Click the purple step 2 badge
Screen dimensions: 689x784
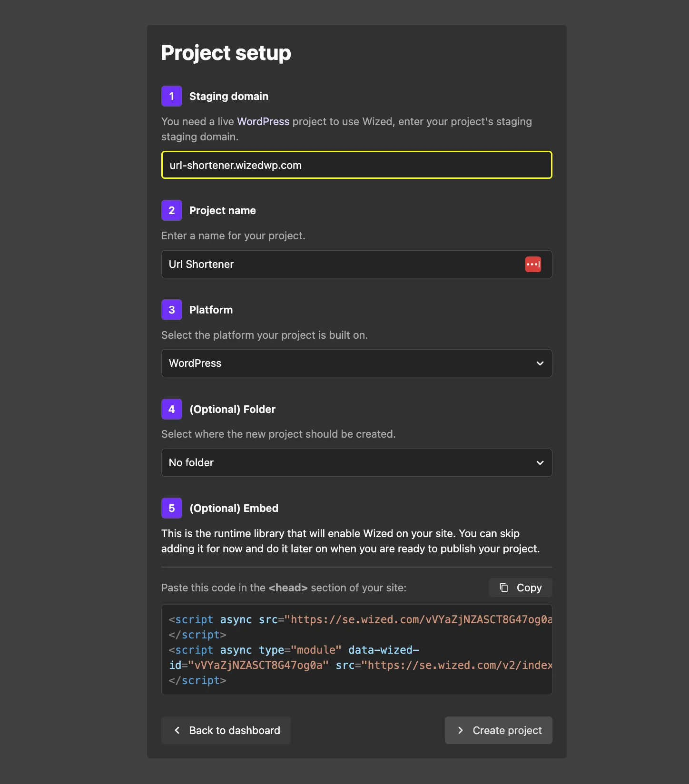pyautogui.click(x=172, y=210)
